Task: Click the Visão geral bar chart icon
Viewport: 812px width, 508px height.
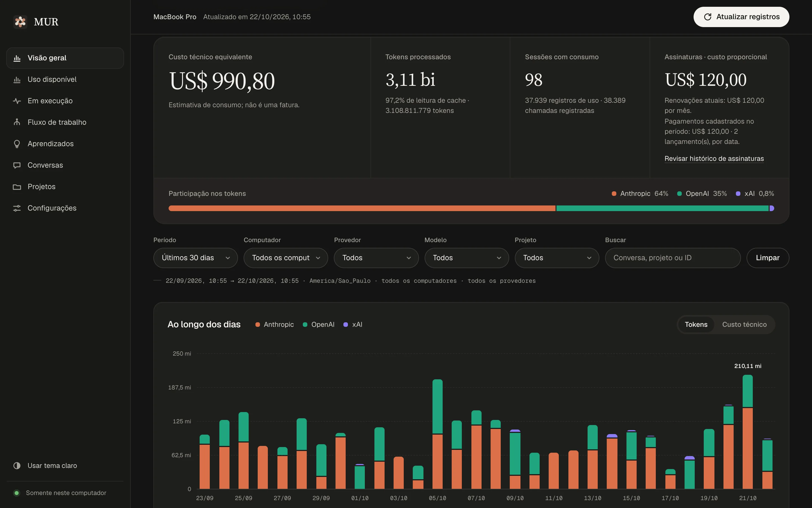Action: click(x=17, y=58)
